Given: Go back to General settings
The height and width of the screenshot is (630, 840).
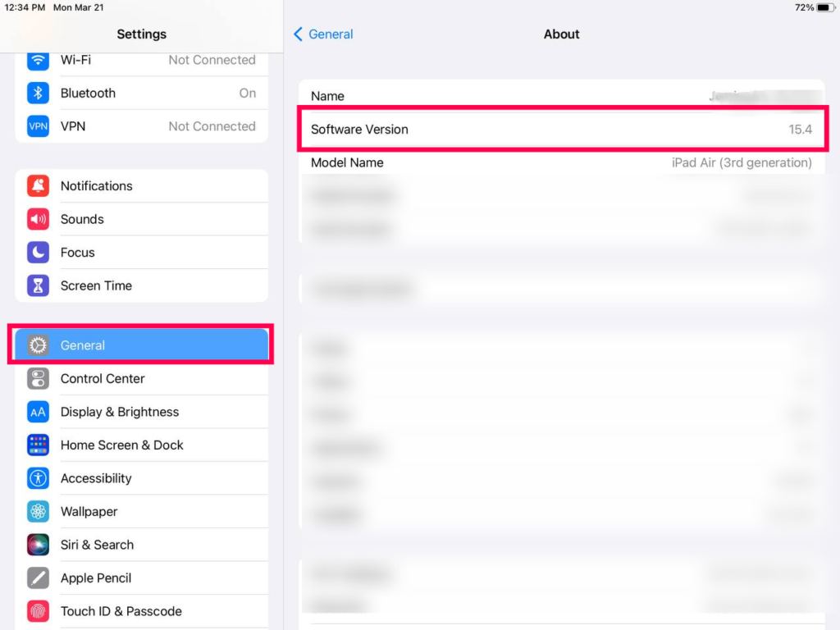Looking at the screenshot, I should coord(323,34).
